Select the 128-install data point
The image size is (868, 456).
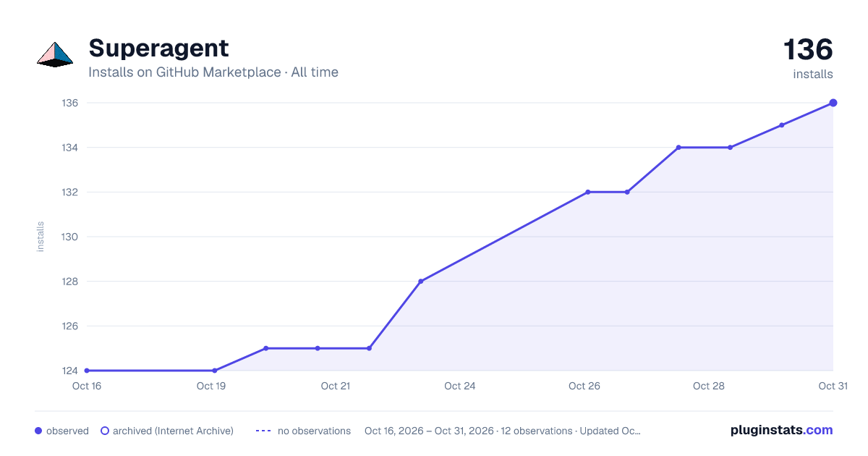421,282
